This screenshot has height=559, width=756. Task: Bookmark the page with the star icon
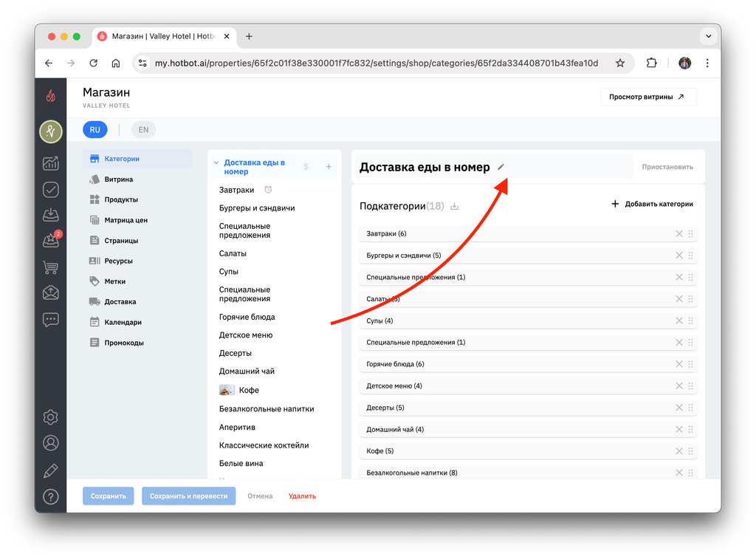click(x=620, y=64)
